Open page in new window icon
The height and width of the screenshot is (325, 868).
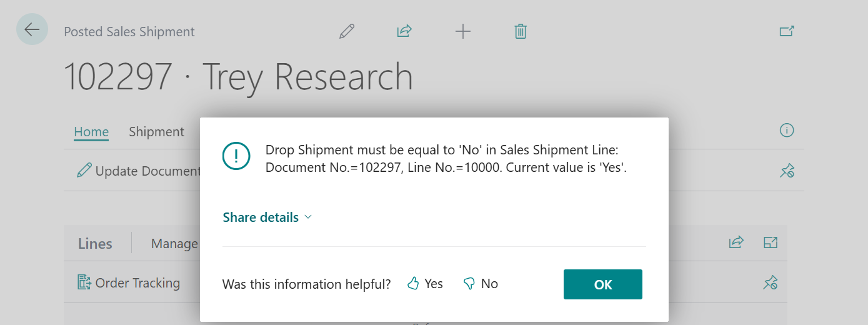pyautogui.click(x=787, y=31)
